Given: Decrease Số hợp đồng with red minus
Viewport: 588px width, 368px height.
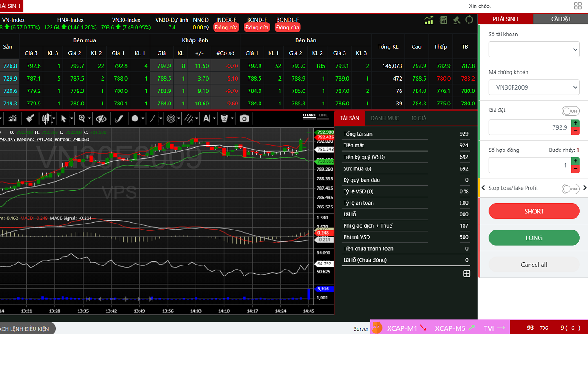Looking at the screenshot, I should [x=575, y=169].
